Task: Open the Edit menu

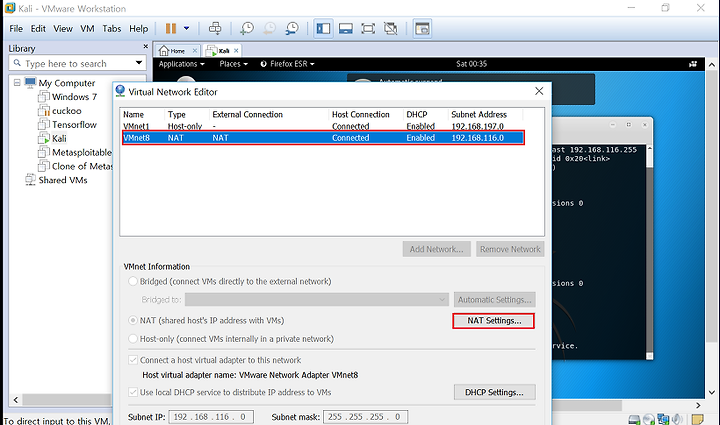Action: pos(38,28)
